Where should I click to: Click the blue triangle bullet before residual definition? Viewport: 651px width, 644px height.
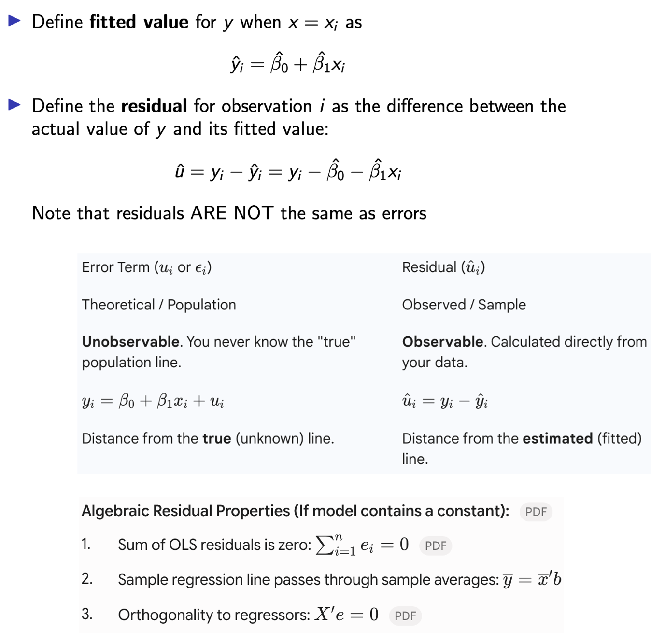(x=15, y=105)
